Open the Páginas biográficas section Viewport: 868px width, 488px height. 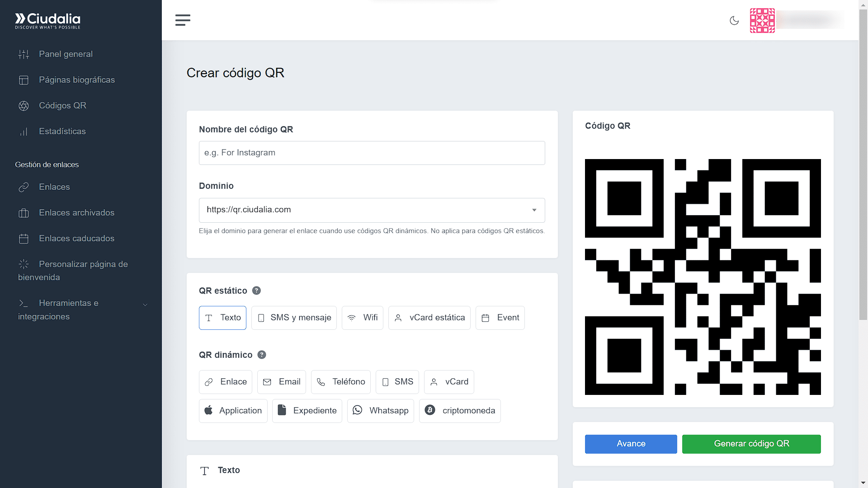click(77, 80)
